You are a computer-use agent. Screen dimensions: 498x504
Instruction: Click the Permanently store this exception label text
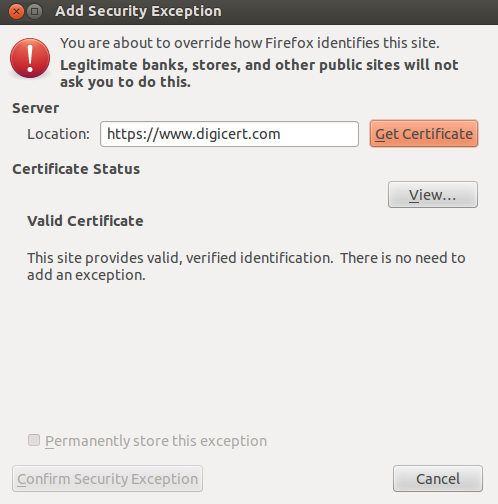[156, 441]
